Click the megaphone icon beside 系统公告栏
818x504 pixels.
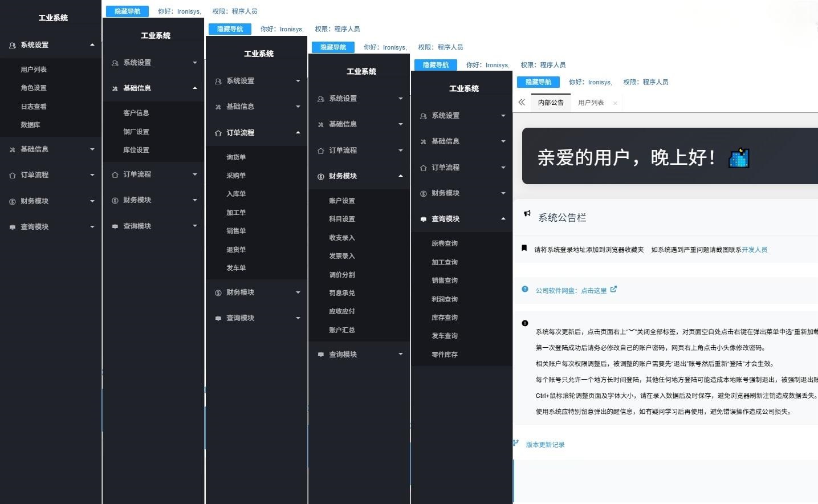coord(527,214)
